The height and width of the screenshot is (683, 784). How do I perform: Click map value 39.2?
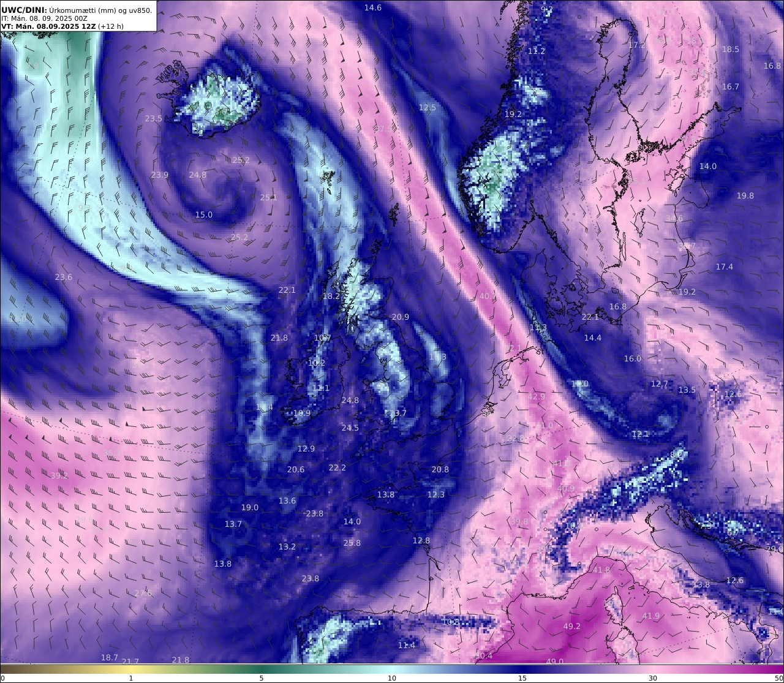(x=59, y=476)
